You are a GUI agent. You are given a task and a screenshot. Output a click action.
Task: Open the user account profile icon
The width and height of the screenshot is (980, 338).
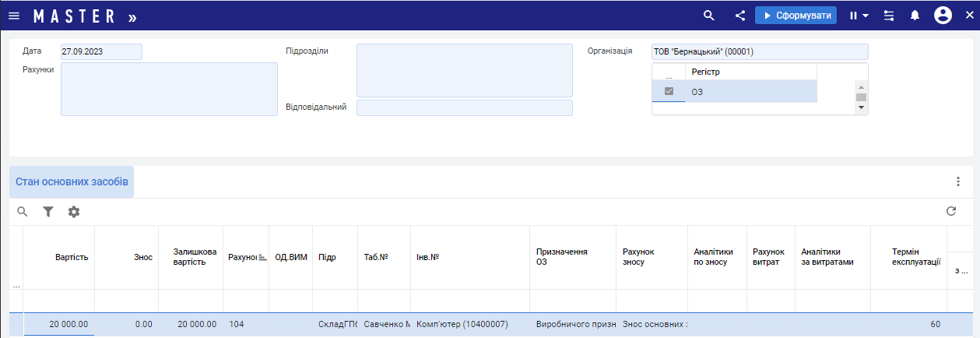pos(943,16)
